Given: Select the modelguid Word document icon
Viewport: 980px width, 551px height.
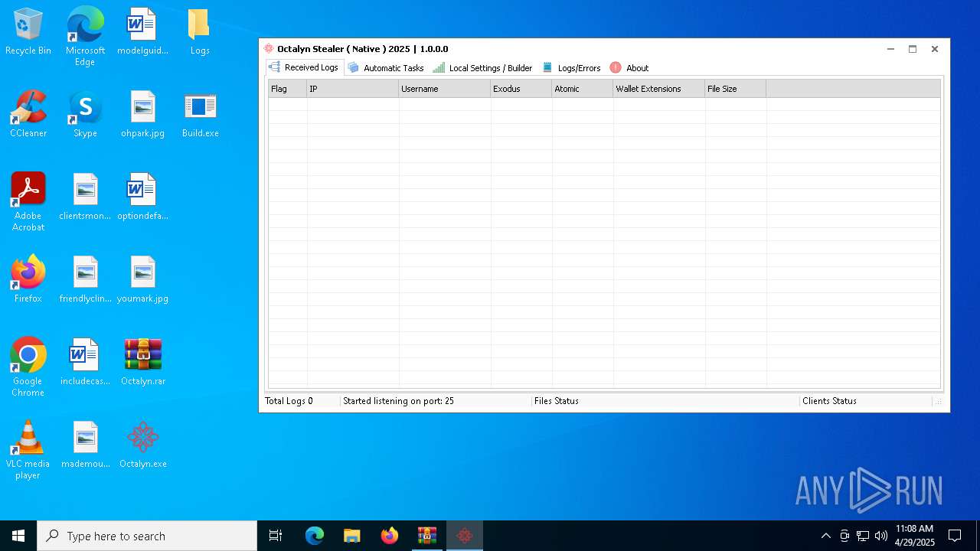Looking at the screenshot, I should tap(142, 32).
